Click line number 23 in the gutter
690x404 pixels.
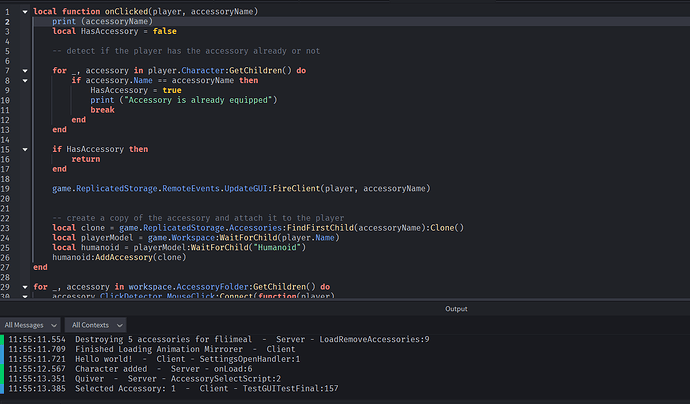point(5,228)
